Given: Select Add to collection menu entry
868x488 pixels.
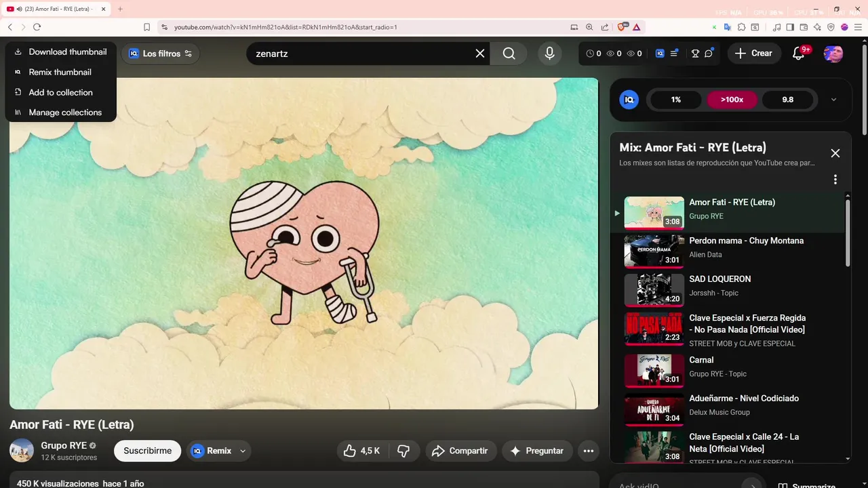Looking at the screenshot, I should tap(61, 92).
